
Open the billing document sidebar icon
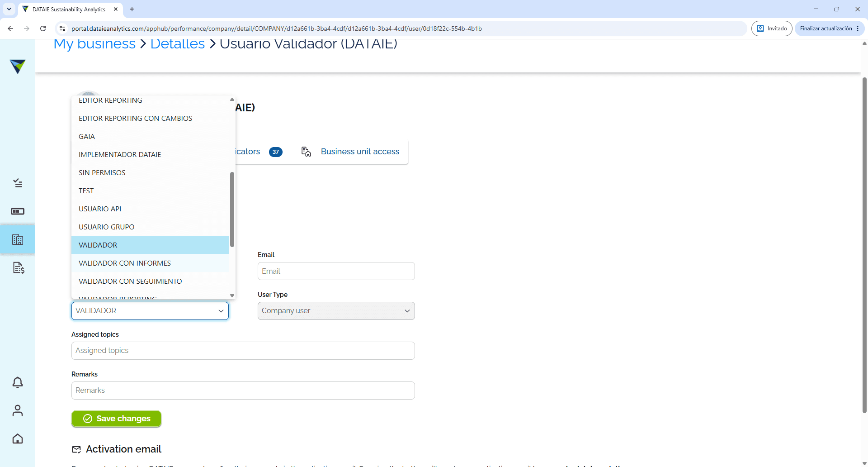click(18, 268)
